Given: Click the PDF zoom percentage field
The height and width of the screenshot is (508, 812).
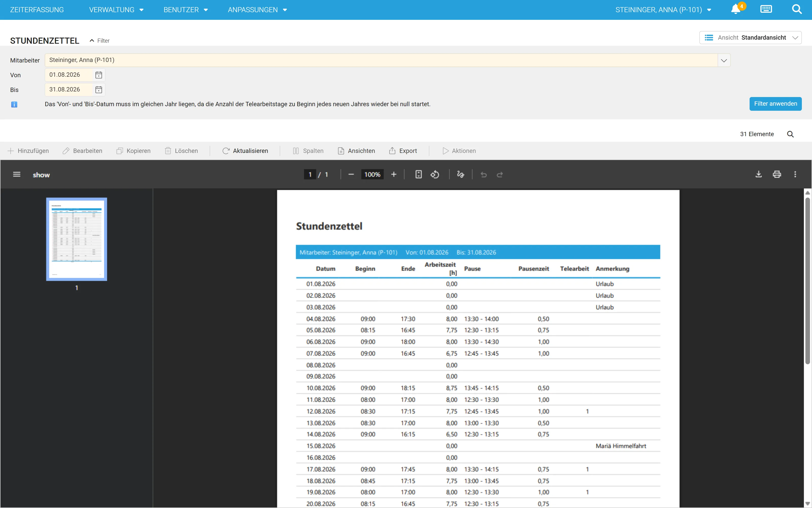Looking at the screenshot, I should click(372, 174).
